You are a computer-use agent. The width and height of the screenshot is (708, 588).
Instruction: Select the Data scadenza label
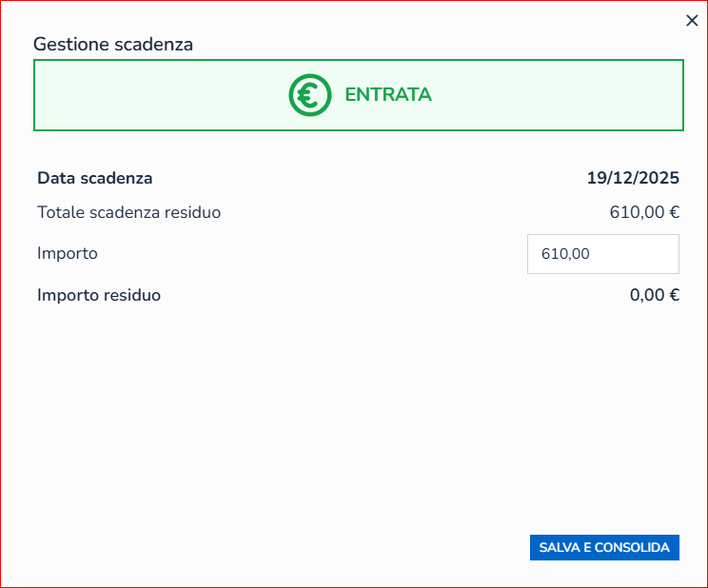point(94,178)
